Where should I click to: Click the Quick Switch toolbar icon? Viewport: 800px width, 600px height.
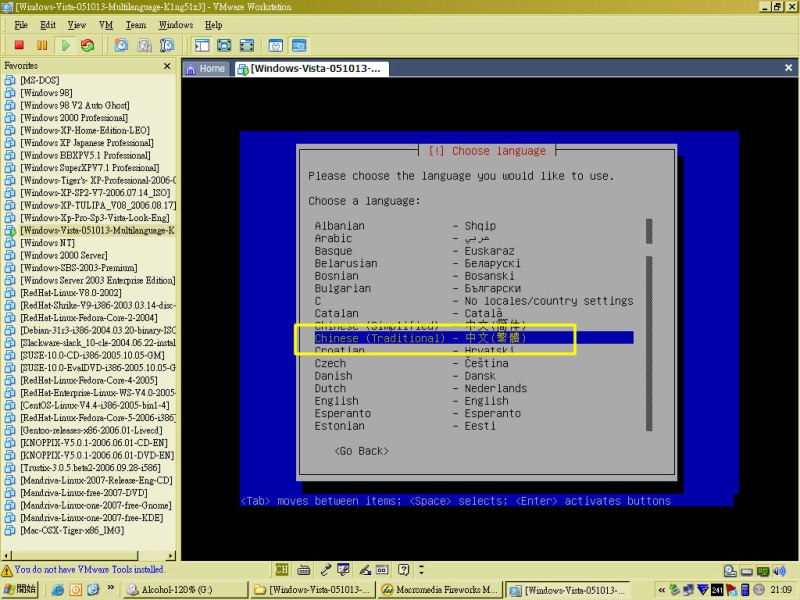247,45
